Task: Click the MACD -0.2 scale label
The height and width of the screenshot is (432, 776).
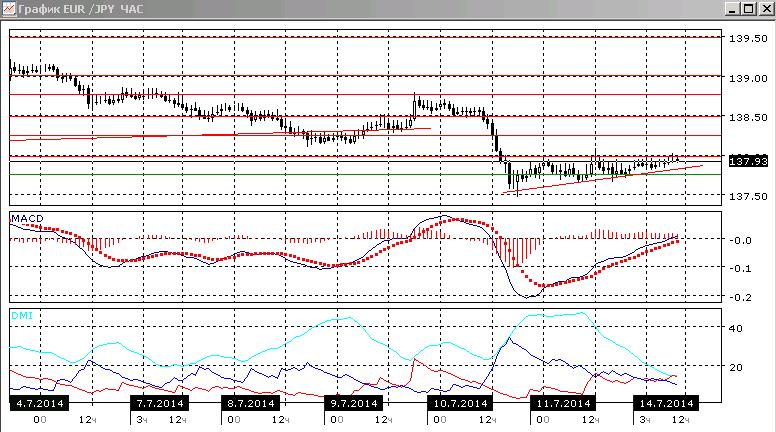Action: point(741,297)
